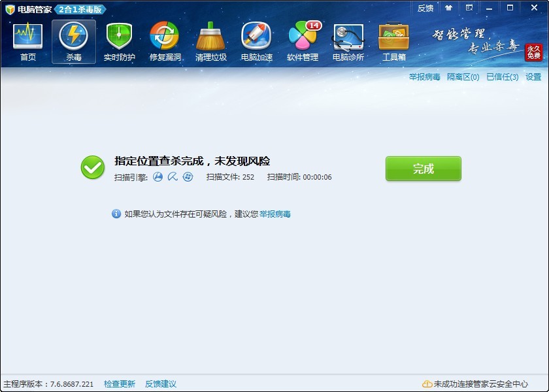The image size is (549, 392).
Task: Click the text 扫描文件: 252
Action: coord(230,177)
